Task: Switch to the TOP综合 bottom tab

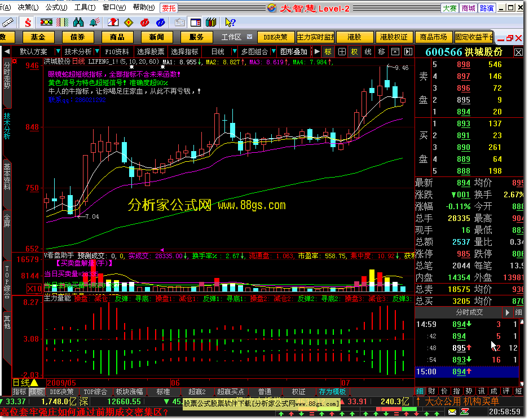Action: 95,392
